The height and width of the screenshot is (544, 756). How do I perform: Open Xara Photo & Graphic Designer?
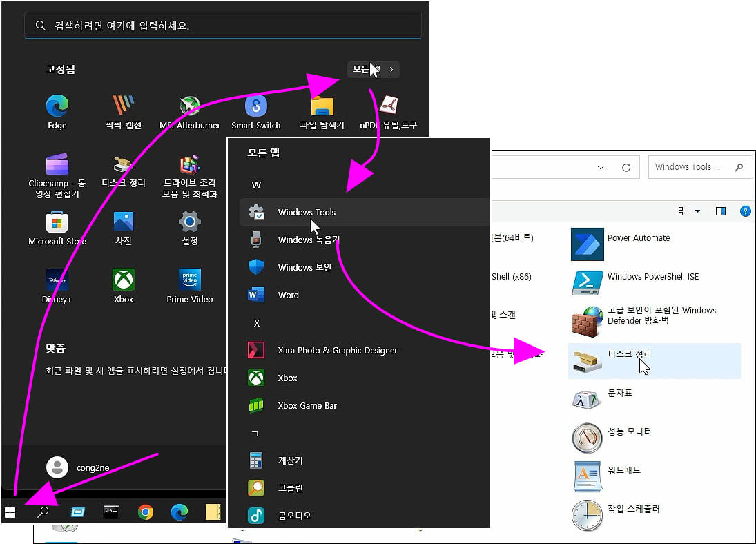tap(365, 350)
